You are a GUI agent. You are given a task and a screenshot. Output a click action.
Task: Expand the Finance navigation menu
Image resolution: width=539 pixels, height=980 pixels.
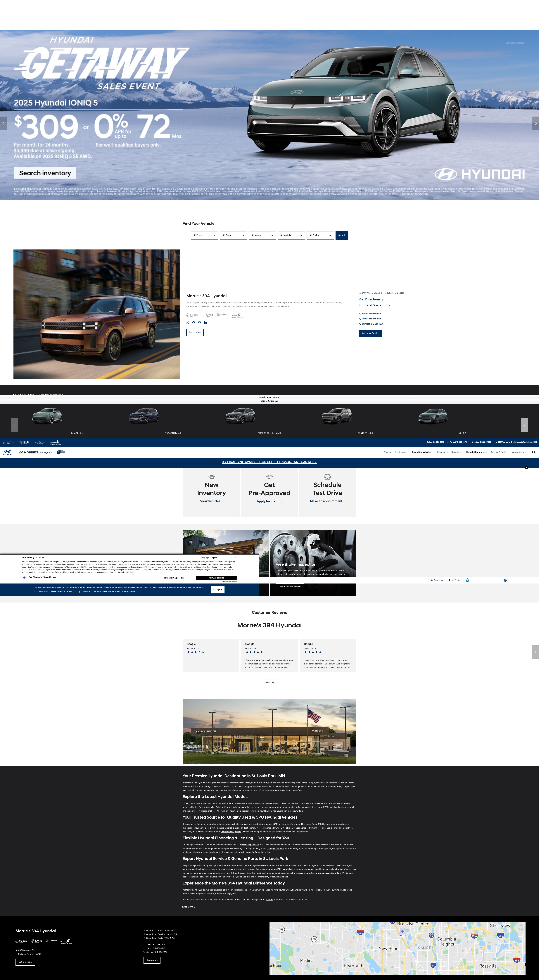(x=442, y=452)
